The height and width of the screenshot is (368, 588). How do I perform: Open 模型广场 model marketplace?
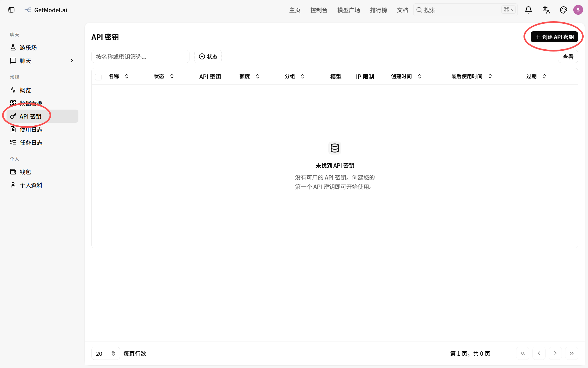click(x=348, y=10)
